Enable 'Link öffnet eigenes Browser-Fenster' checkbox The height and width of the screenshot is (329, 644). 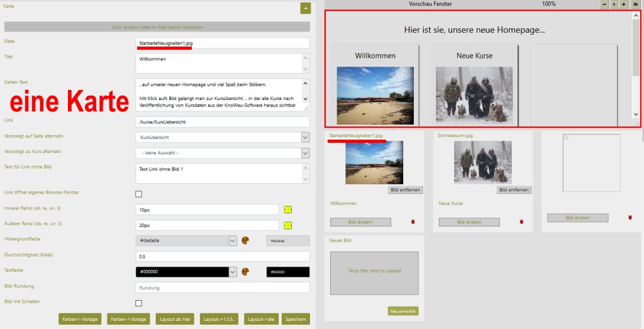139,194
